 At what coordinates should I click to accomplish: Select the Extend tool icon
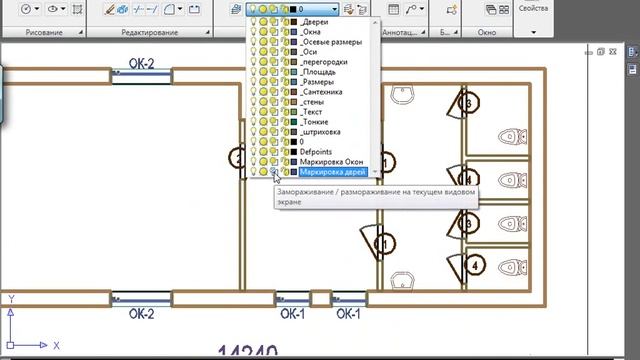click(151, 9)
